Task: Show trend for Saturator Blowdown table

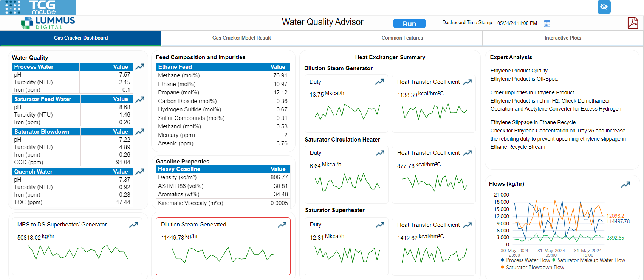Action: pos(140,132)
